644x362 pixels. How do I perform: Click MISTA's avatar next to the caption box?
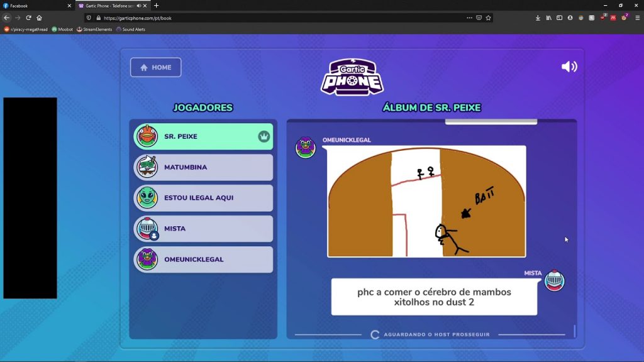(x=554, y=281)
